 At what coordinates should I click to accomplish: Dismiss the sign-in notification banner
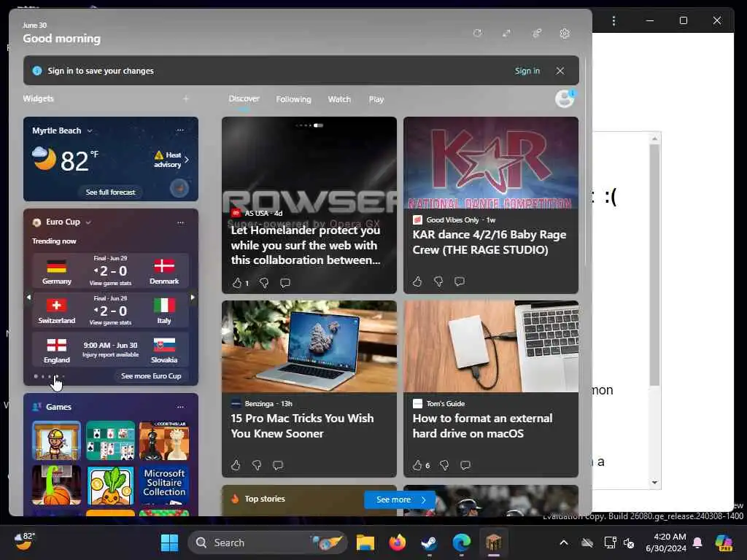560,71
